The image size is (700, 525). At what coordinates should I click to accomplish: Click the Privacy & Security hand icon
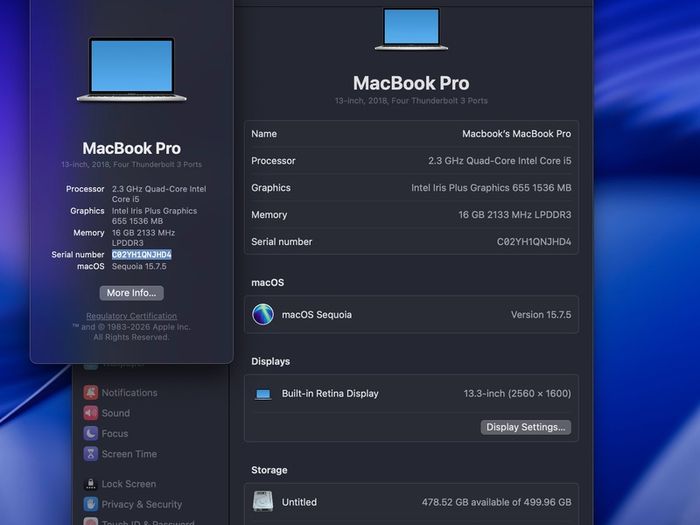click(91, 504)
